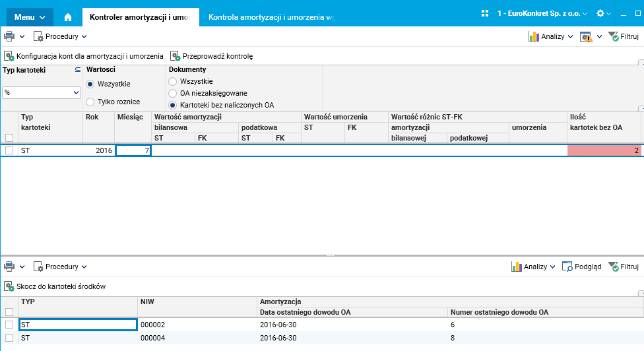Open the Typ kartoteki combo box
644x351 pixels.
[x=42, y=93]
